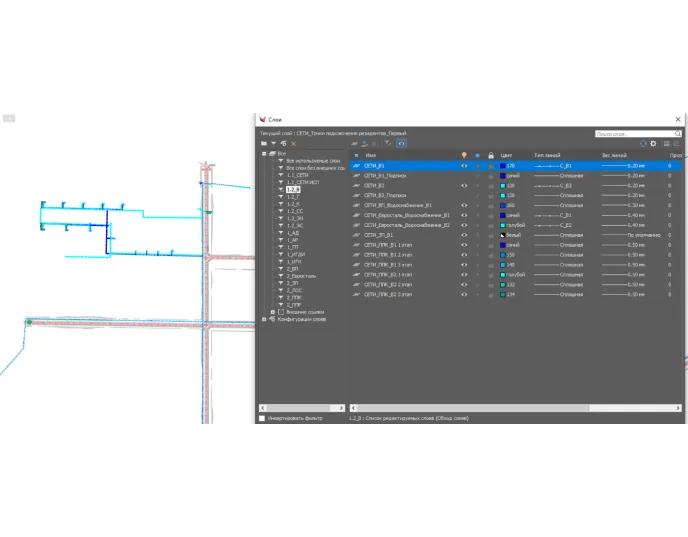
Task: Select the 1.2_К filter icon in tree
Action: [281, 204]
